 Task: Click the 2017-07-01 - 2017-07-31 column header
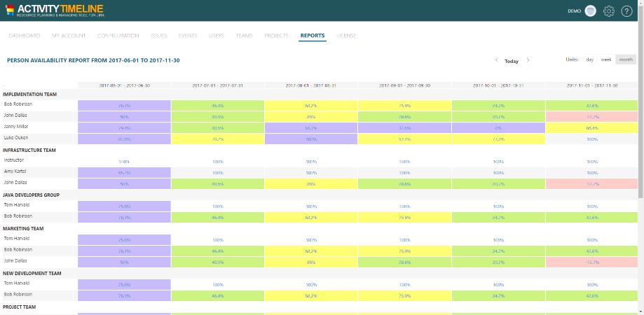(217, 85)
